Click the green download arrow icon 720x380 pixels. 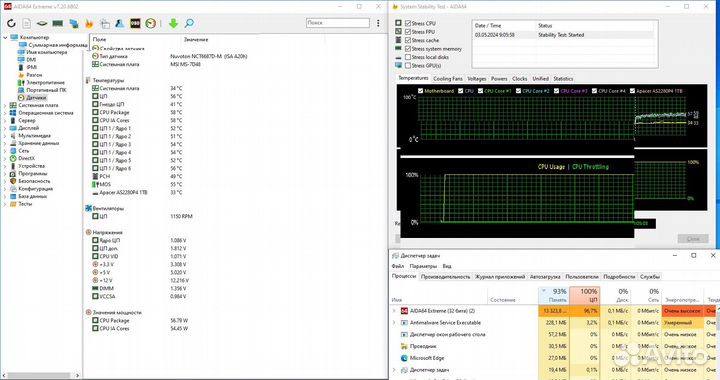click(x=173, y=23)
